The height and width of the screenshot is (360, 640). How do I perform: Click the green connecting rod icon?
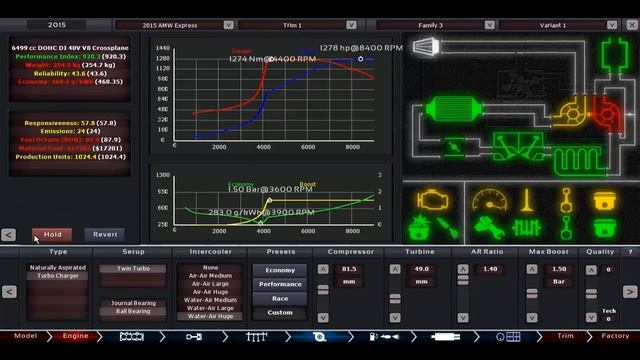click(566, 228)
